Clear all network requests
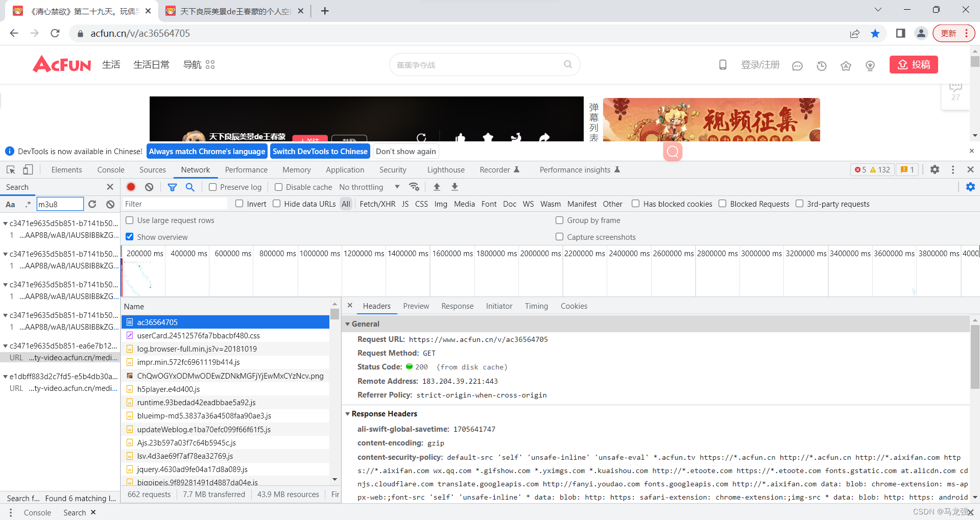 [149, 187]
